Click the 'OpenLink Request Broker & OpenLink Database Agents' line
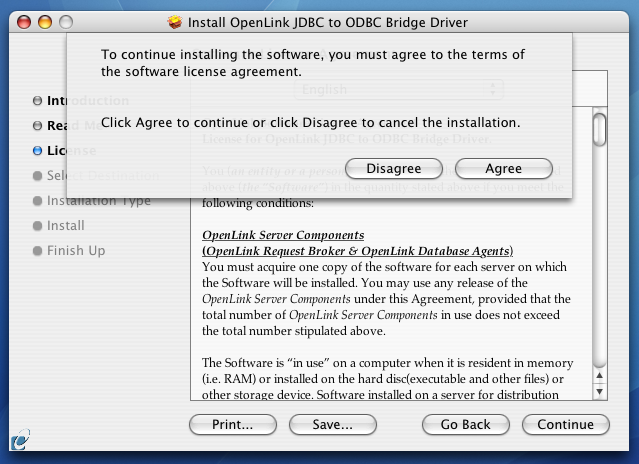The image size is (639, 464). (357, 251)
